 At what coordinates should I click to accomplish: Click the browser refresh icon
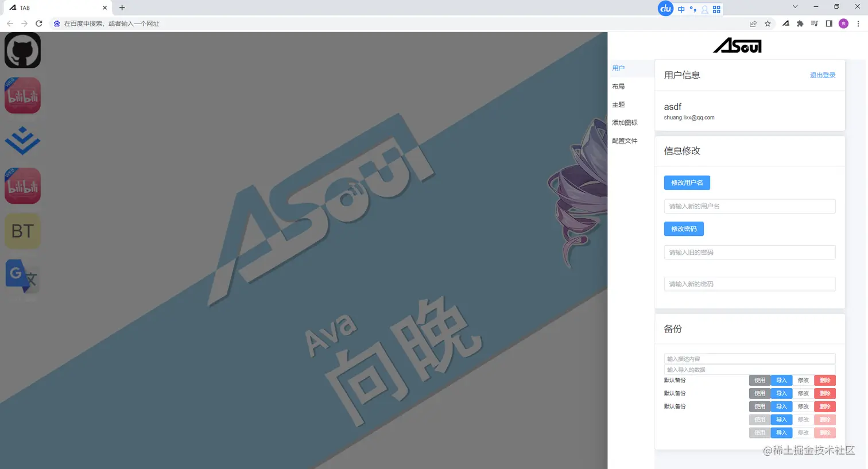(38, 24)
